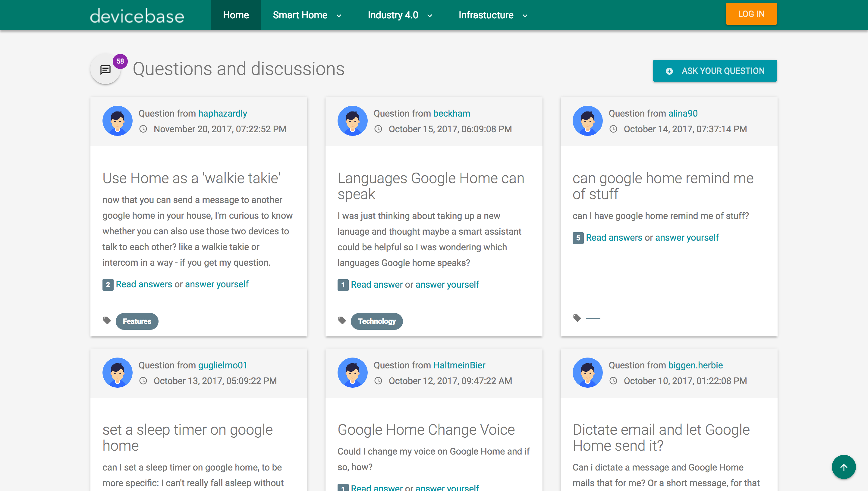
Task: Open user profile guglielmo01
Action: click(x=223, y=365)
